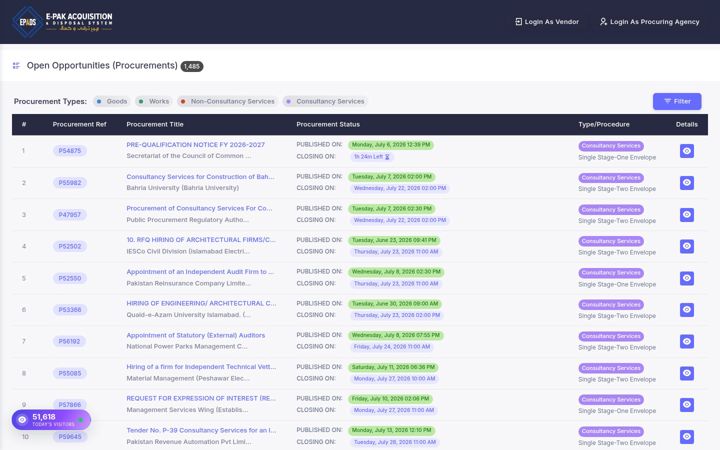This screenshot has height=450, width=720.
Task: Open the Filter panel
Action: coord(677,101)
